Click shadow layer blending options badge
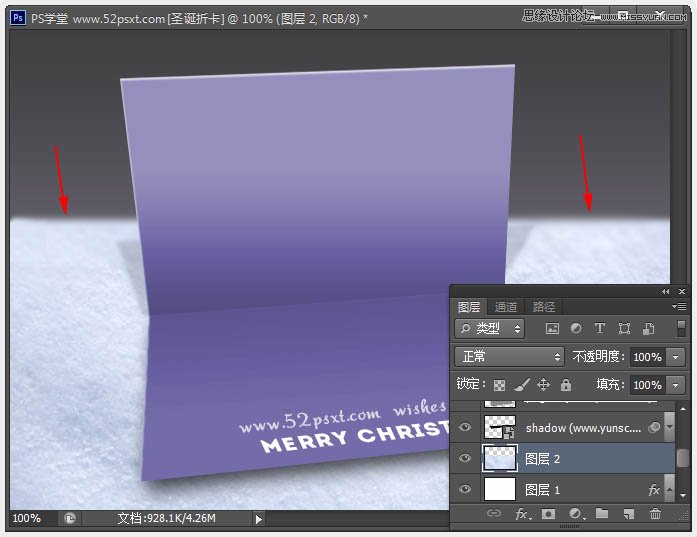This screenshot has width=697, height=537. (x=654, y=428)
